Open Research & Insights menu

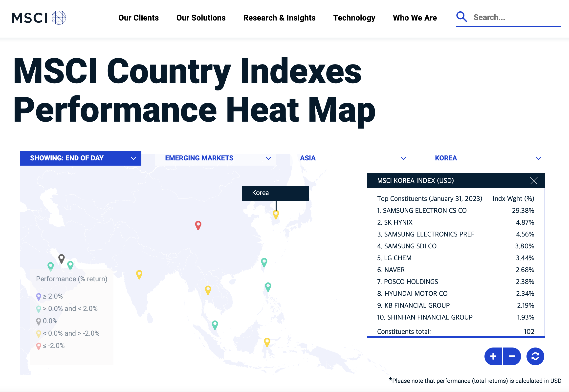pos(279,18)
